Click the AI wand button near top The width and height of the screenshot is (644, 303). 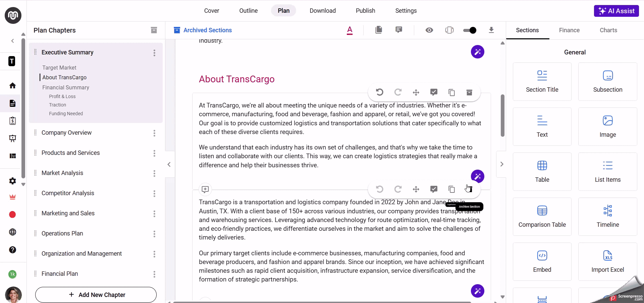(x=478, y=52)
